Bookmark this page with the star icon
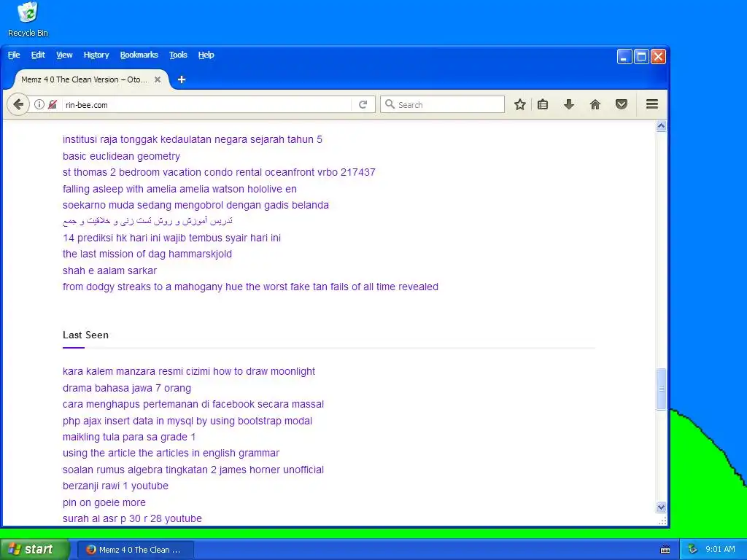747x560 pixels. [x=519, y=104]
